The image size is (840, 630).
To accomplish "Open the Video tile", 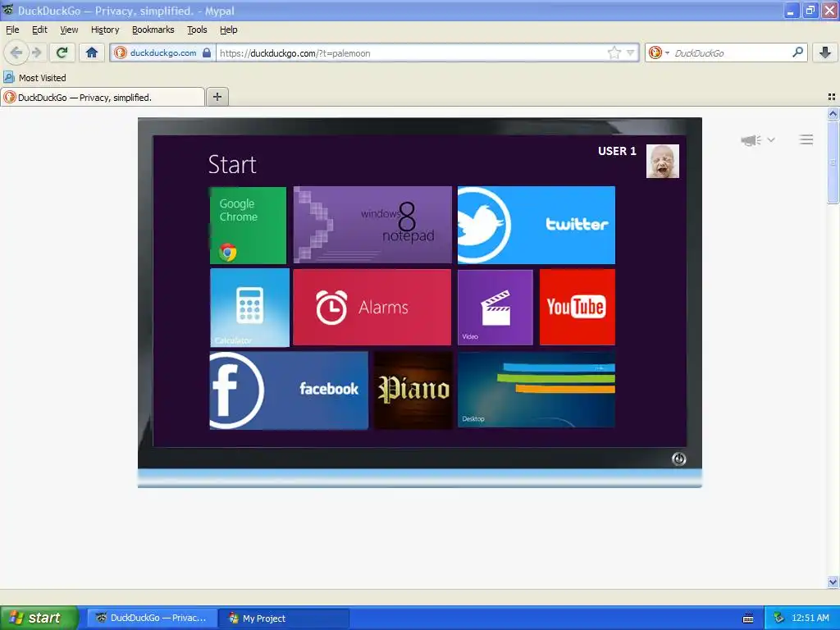I will 495,307.
